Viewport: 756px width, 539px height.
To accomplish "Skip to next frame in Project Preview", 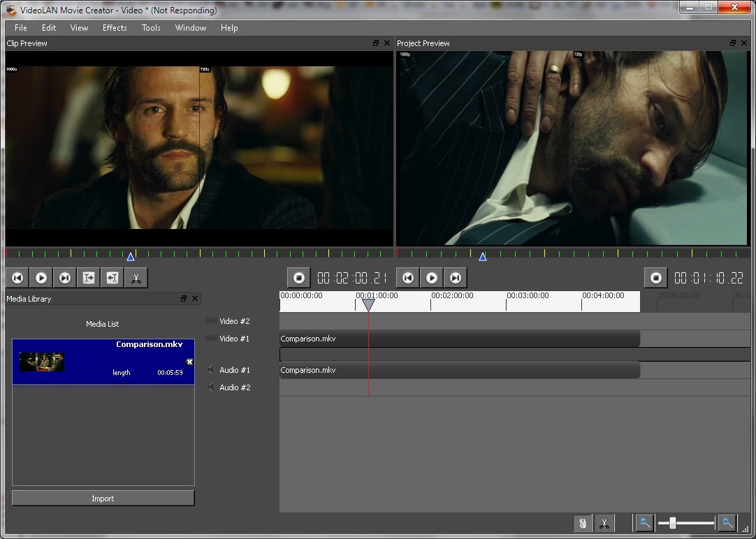I will pos(456,278).
